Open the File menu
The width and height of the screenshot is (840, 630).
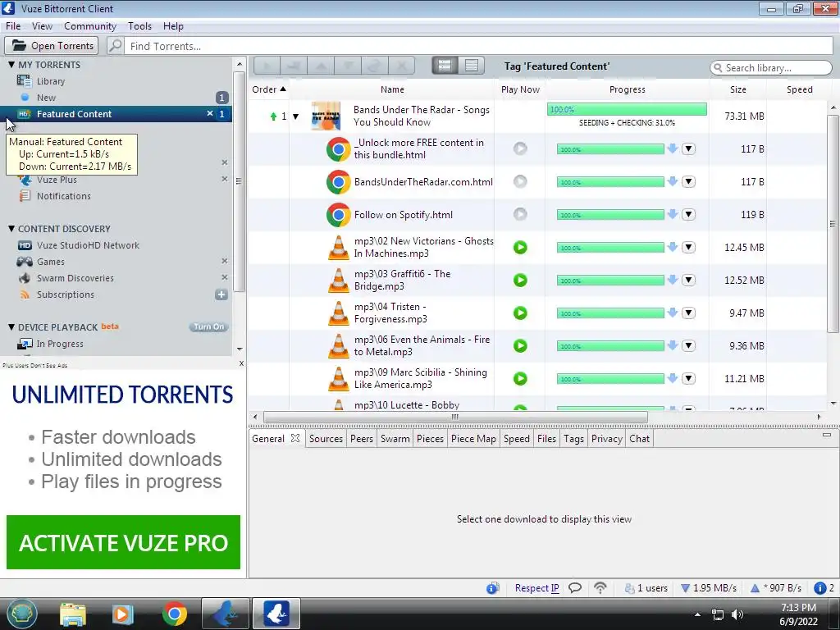tap(13, 25)
